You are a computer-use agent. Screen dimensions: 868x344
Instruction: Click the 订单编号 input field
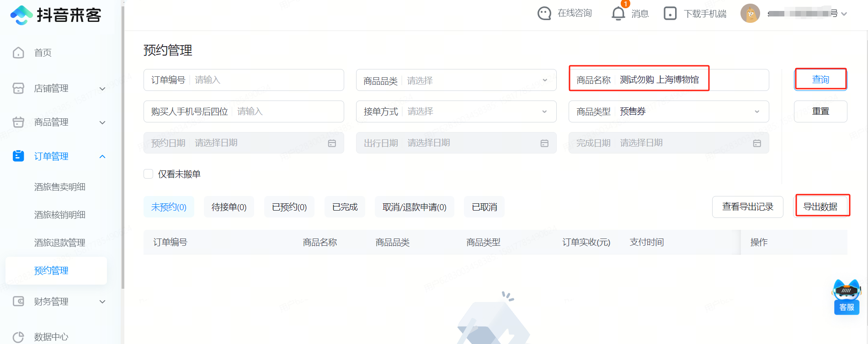267,80
